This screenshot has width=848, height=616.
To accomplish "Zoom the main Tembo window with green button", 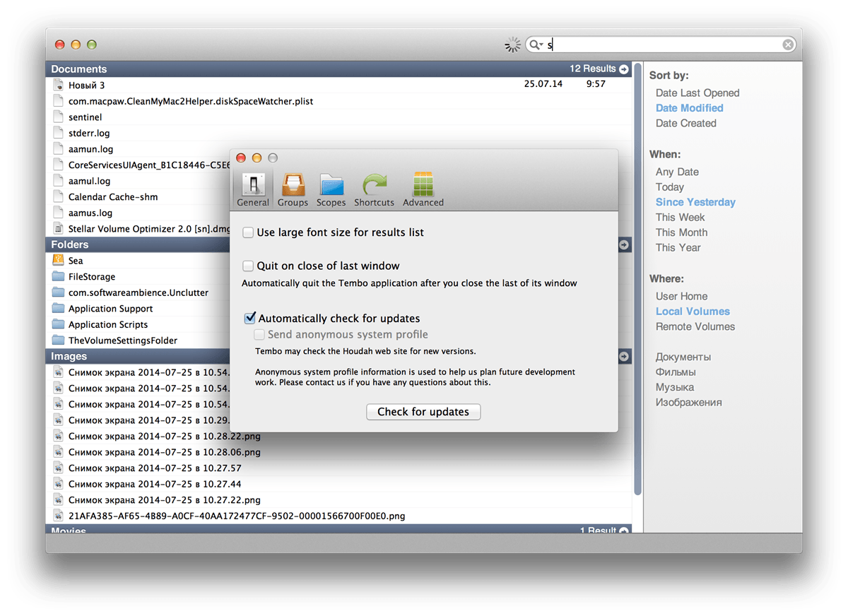I will point(91,45).
